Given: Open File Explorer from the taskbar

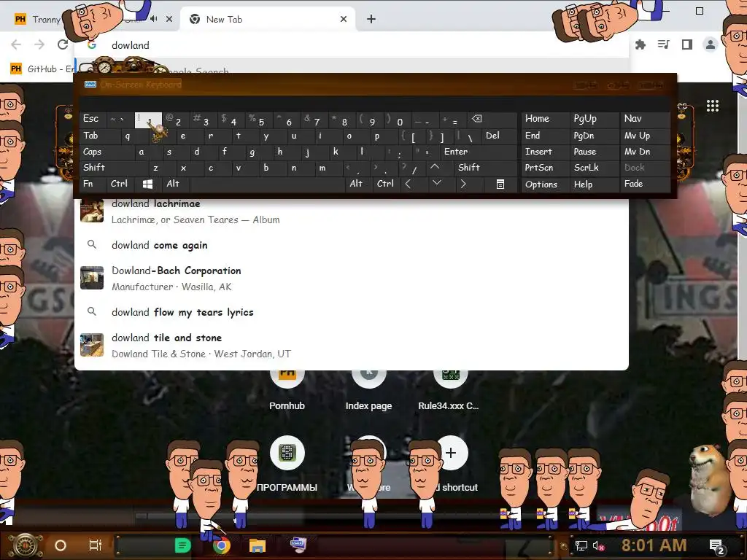Looking at the screenshot, I should pos(258,545).
